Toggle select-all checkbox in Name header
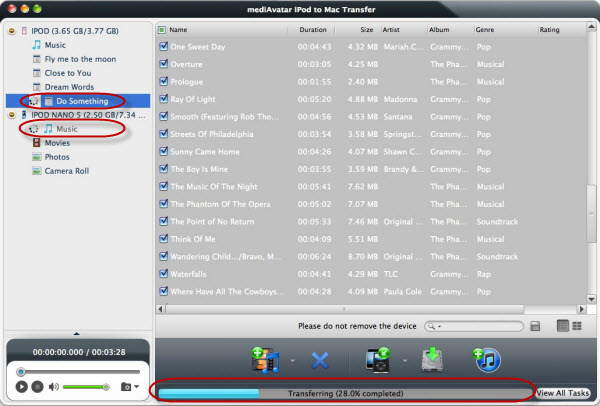 [x=162, y=29]
